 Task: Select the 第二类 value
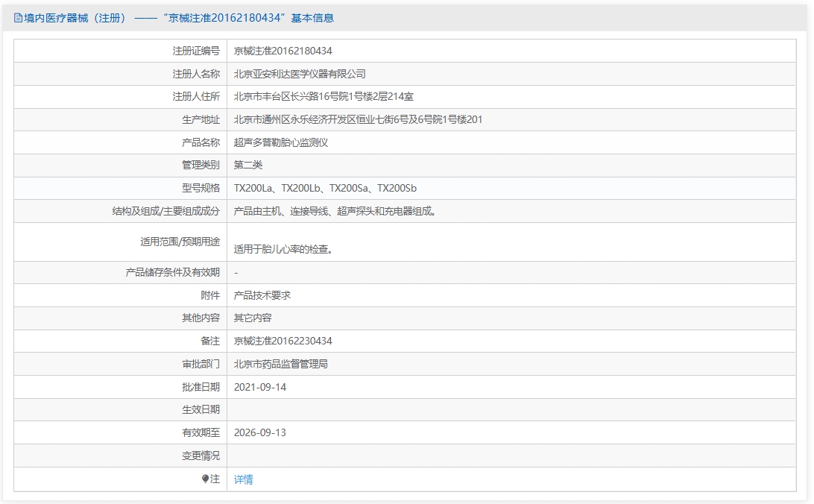pos(248,165)
